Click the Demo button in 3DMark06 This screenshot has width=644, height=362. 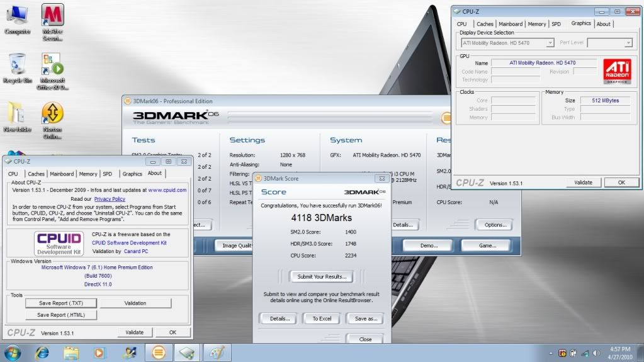tap(429, 246)
